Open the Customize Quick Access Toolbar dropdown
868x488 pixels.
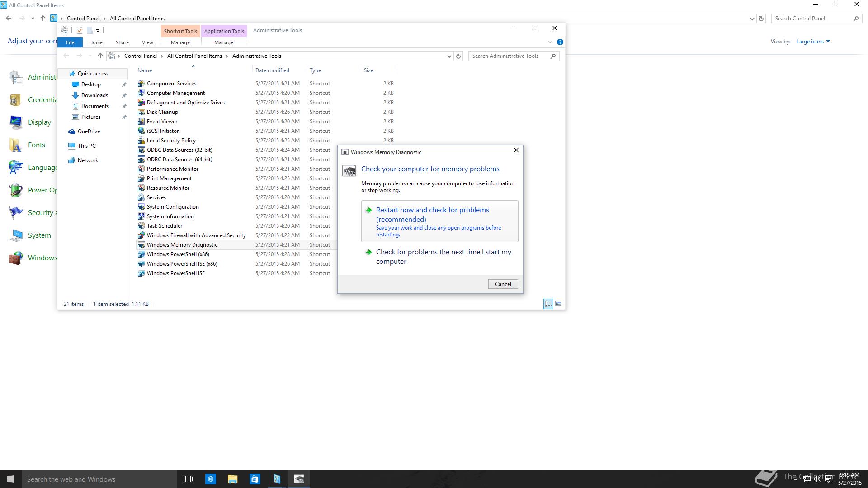[98, 31]
